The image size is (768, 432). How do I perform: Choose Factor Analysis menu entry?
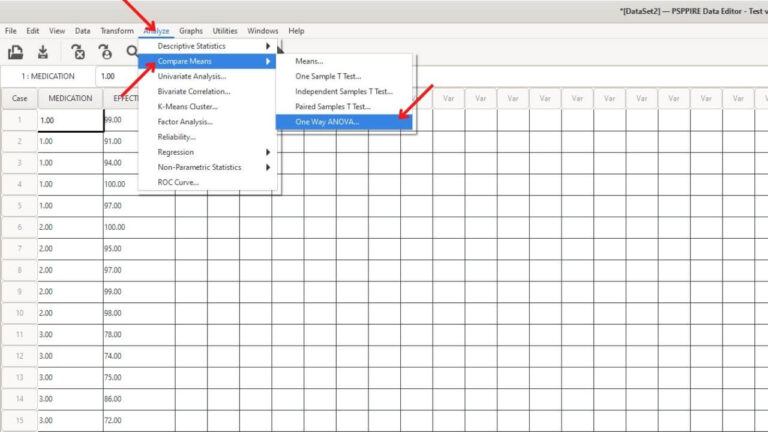click(x=207, y=122)
